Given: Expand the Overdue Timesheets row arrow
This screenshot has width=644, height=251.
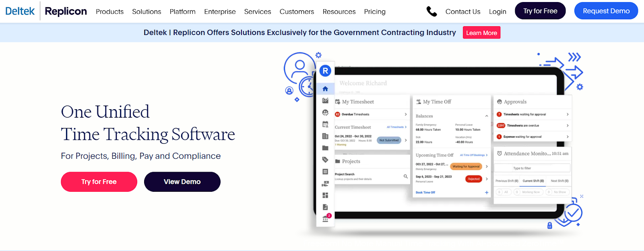Looking at the screenshot, I should pyautogui.click(x=406, y=114).
